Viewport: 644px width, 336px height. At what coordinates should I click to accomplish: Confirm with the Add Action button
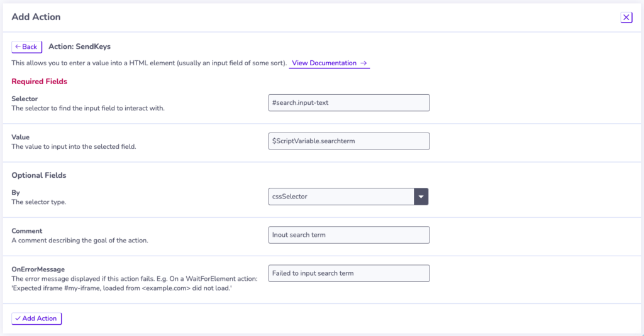click(36, 318)
